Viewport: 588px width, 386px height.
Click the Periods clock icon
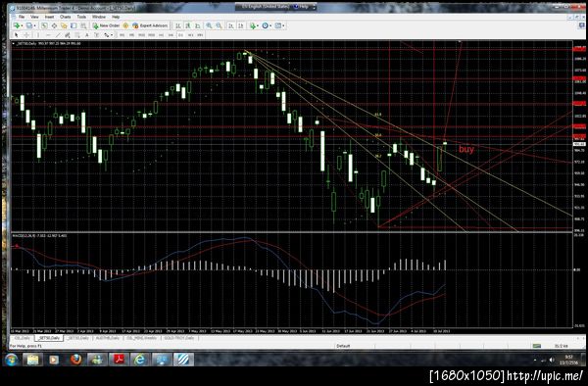[266, 25]
